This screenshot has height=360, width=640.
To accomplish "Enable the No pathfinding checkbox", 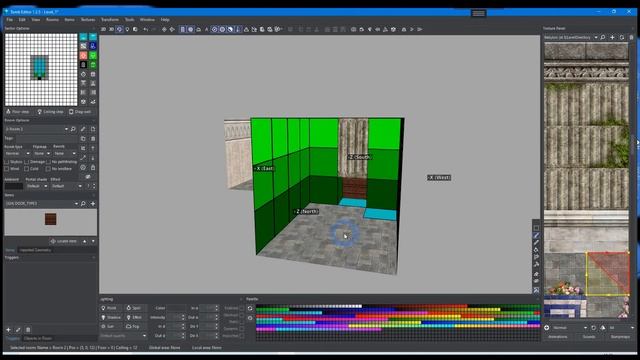I will pyautogui.click(x=49, y=162).
